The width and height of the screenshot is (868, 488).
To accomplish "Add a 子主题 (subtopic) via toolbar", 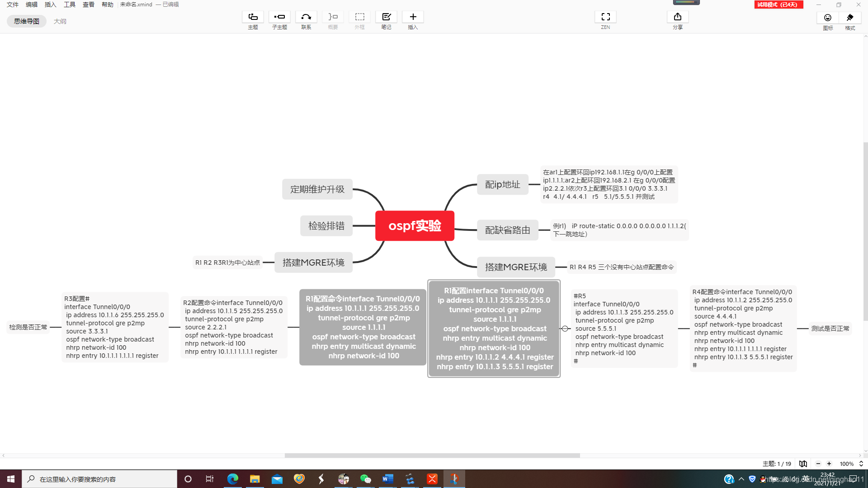I will point(279,17).
